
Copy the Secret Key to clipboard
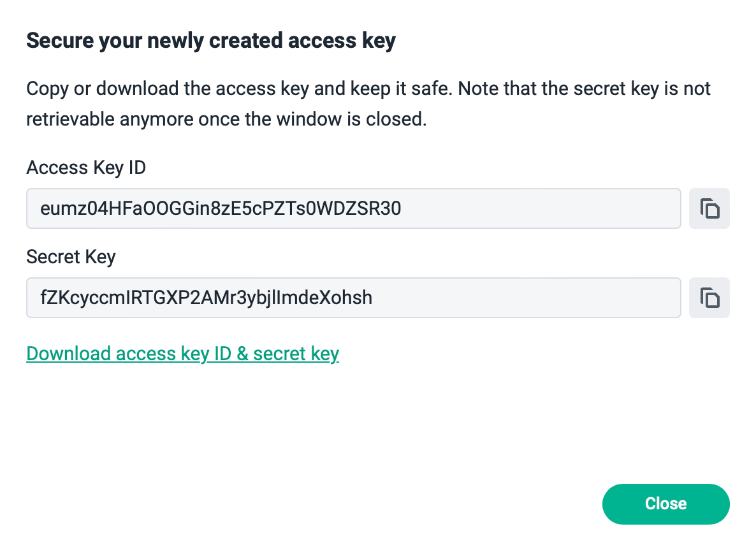coord(709,298)
